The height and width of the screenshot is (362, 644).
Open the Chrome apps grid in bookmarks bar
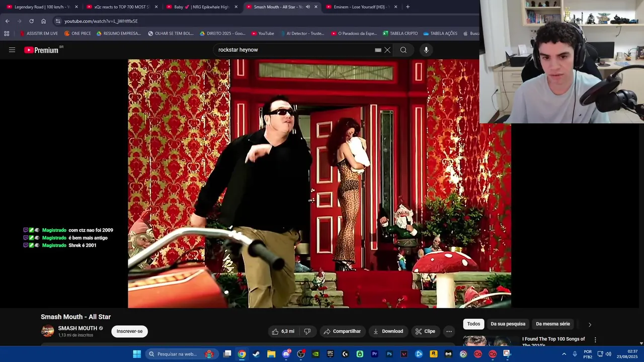coord(7,34)
